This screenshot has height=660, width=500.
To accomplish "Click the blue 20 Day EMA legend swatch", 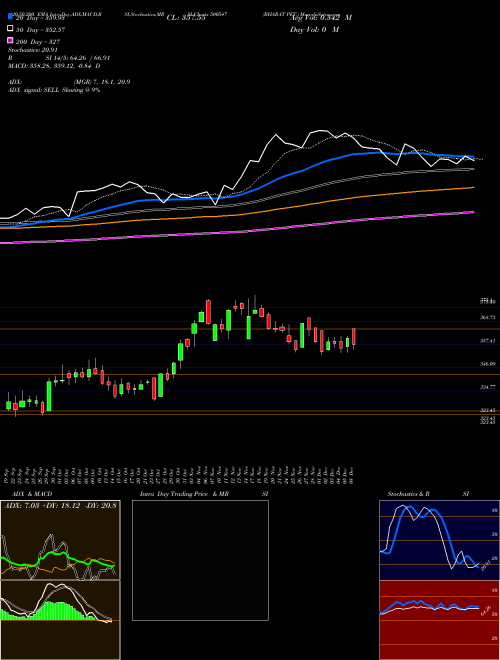I will (x=11, y=17).
